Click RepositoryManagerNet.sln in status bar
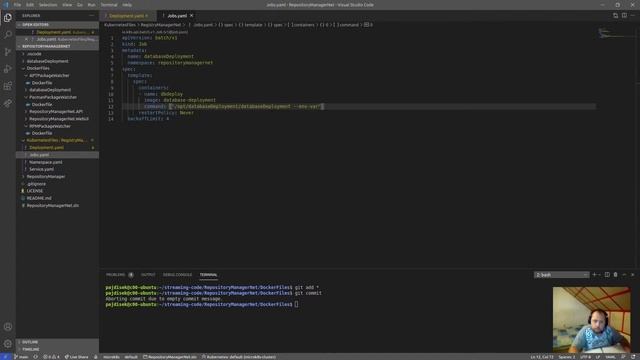 tap(169, 357)
